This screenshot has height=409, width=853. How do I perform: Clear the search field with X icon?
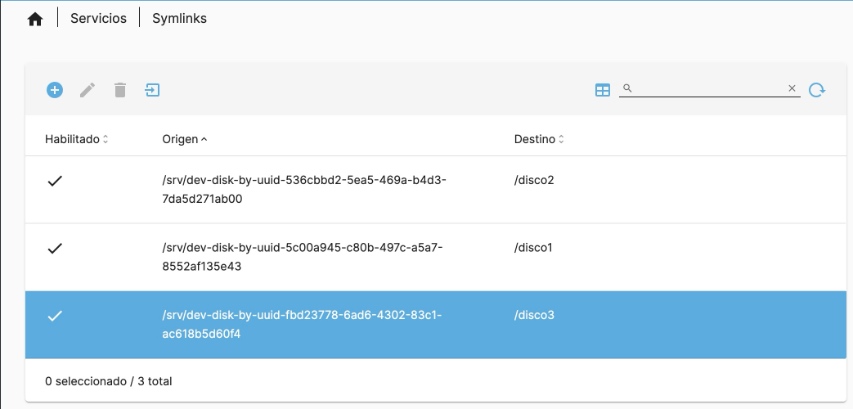click(x=792, y=88)
